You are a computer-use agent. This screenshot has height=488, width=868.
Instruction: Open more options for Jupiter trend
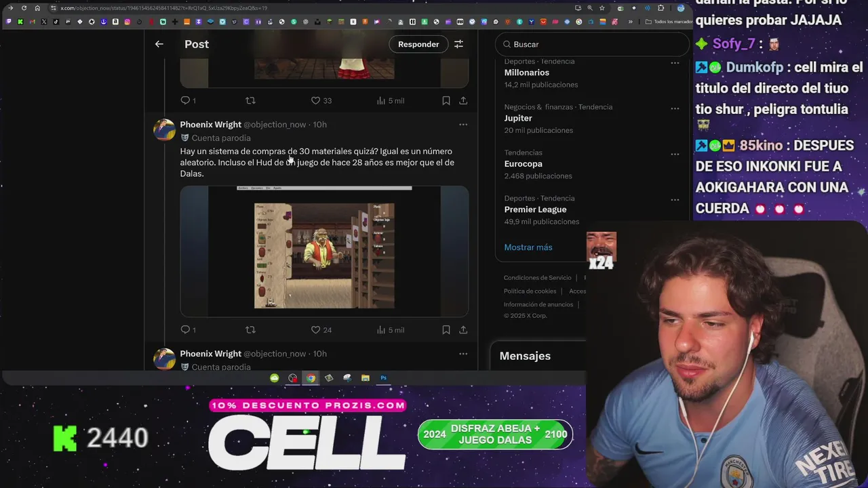tap(675, 108)
